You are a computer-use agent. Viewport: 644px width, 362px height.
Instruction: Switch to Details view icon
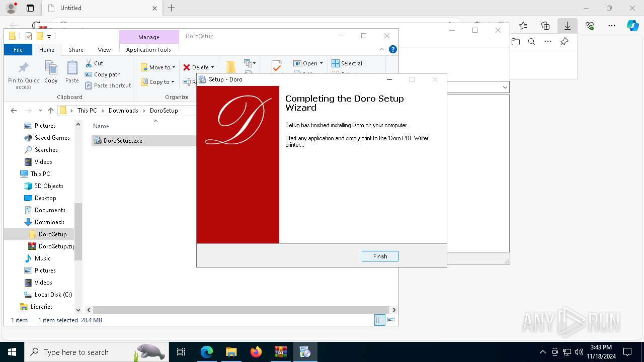coord(380,320)
